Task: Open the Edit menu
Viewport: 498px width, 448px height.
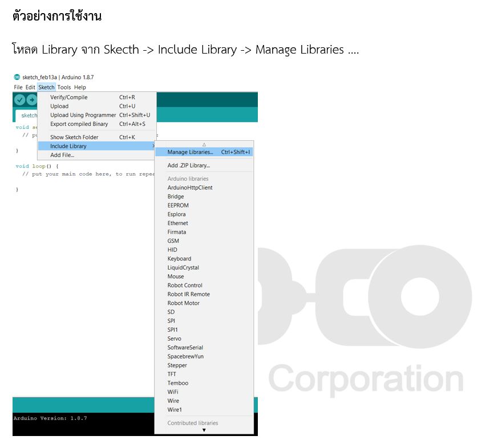Action: tap(30, 87)
